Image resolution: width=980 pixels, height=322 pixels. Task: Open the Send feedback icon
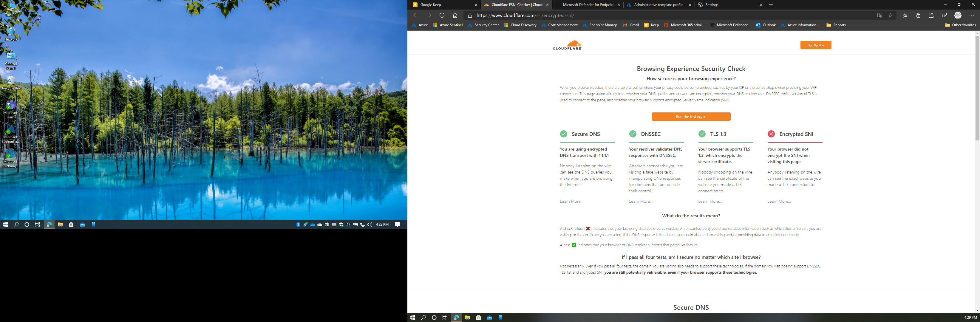click(x=944, y=16)
